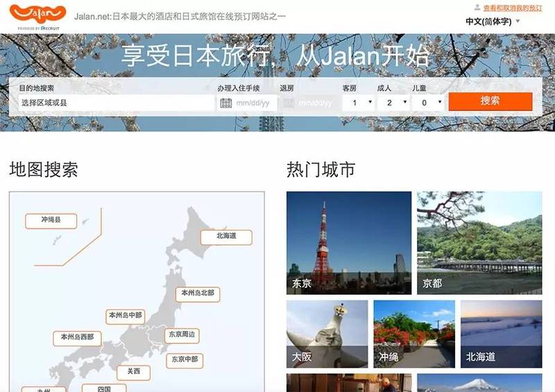Select 北海道 region label on the map
The height and width of the screenshot is (392, 555).
[x=226, y=237]
